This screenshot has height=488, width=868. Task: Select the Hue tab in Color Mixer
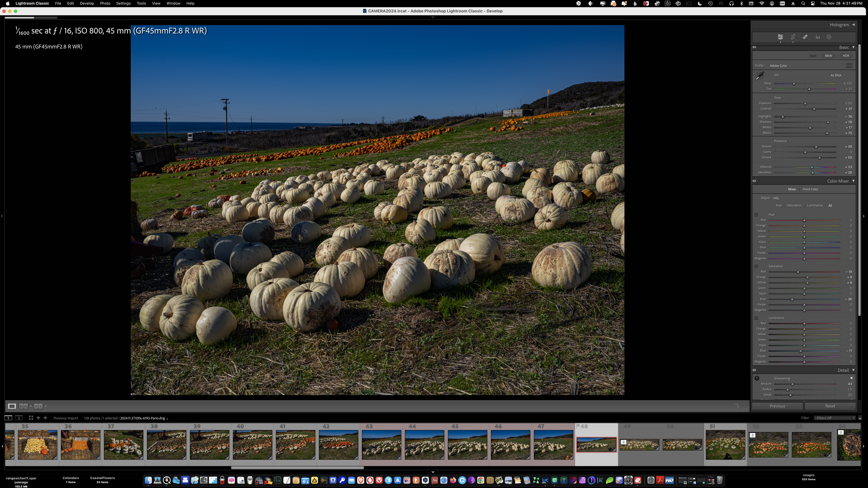pyautogui.click(x=778, y=205)
